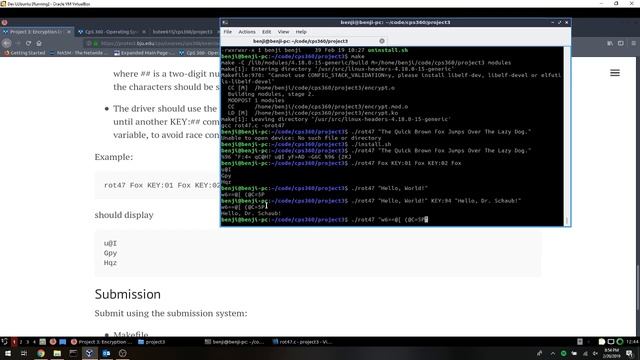Screen dimensions: 640x360
Task: Open NASM bookmark in bookmarks bar
Action: tap(79, 53)
